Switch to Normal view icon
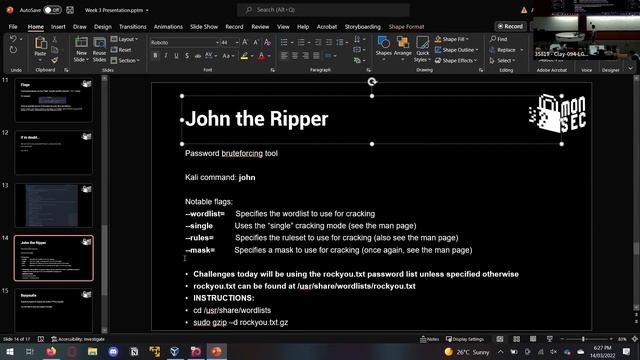The width and height of the screenshot is (640, 360). (x=500, y=339)
